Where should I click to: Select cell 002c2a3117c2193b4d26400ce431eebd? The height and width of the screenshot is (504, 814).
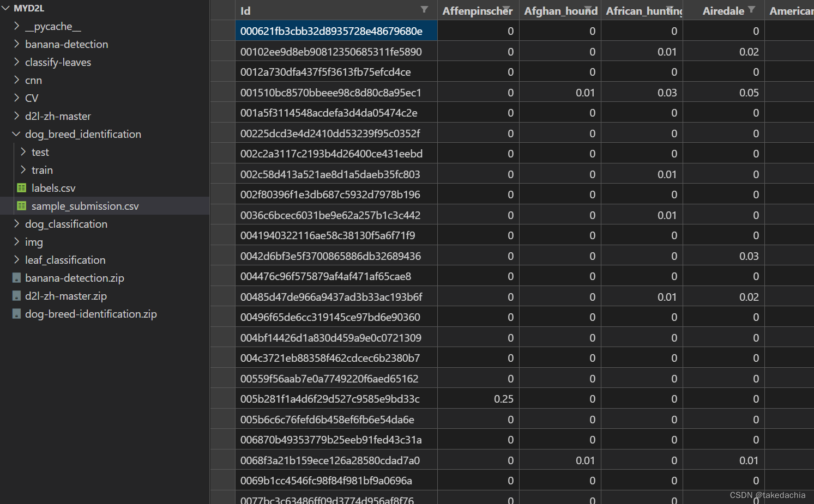click(336, 154)
